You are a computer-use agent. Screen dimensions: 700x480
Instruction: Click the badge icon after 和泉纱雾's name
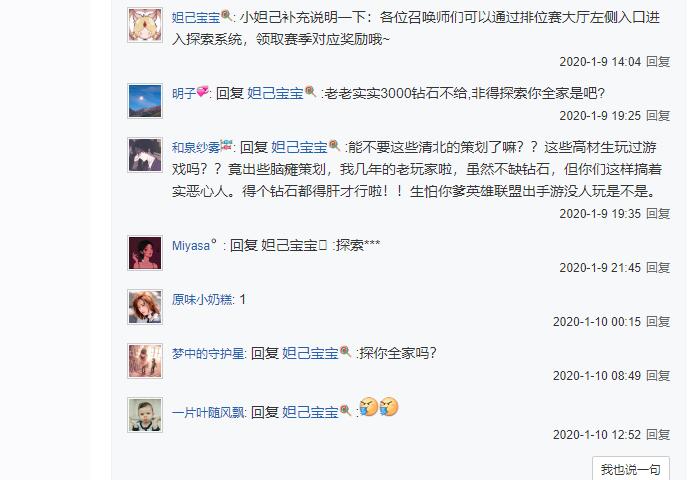click(227, 145)
